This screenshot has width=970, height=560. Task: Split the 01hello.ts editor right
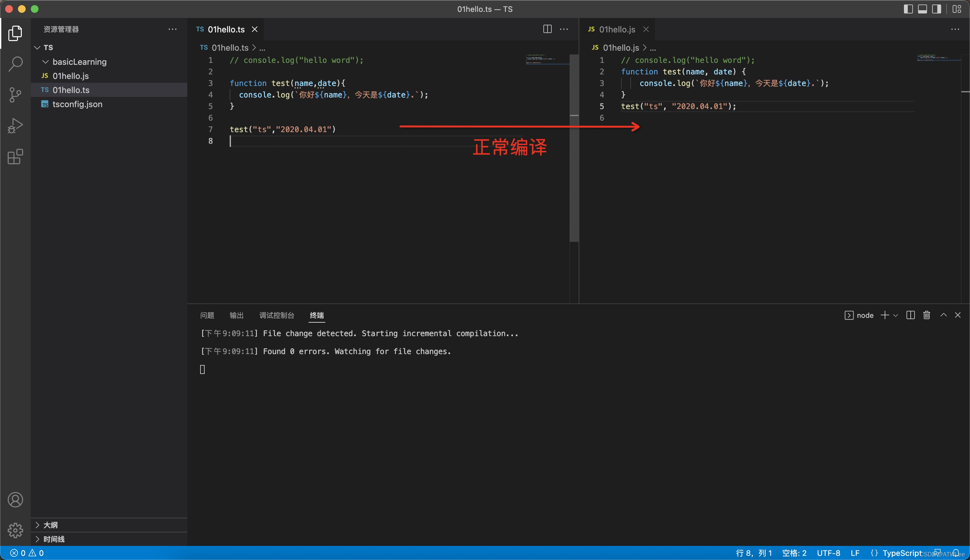pyautogui.click(x=547, y=29)
